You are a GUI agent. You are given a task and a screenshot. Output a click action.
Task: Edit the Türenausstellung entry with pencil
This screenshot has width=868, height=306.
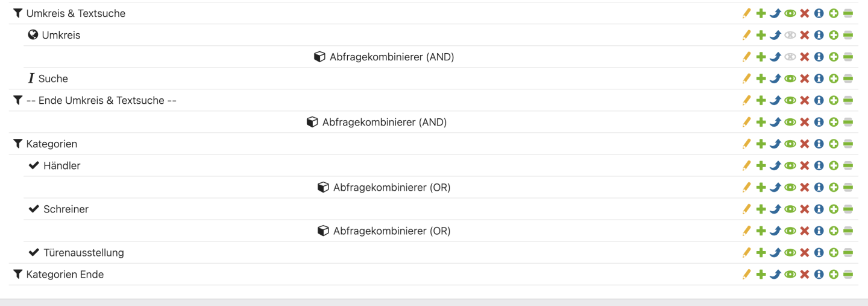[x=746, y=252]
